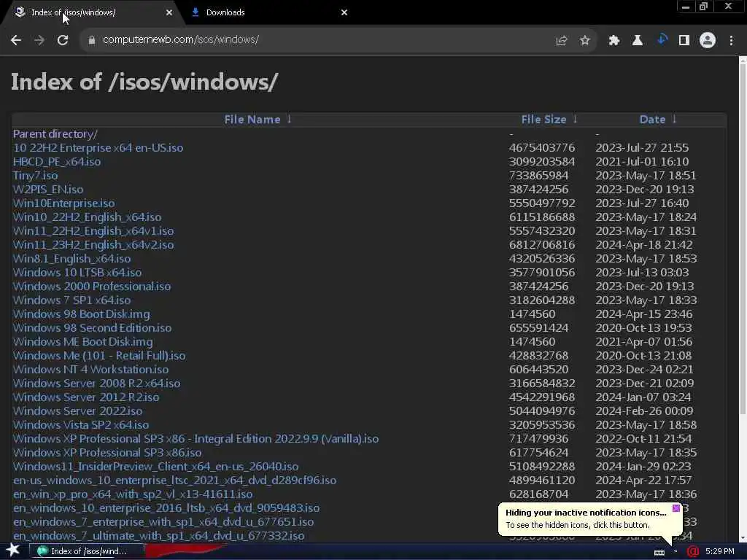Download 10 22H2 Enterprise x64 en-US.iso
The image size is (747, 560).
point(98,147)
